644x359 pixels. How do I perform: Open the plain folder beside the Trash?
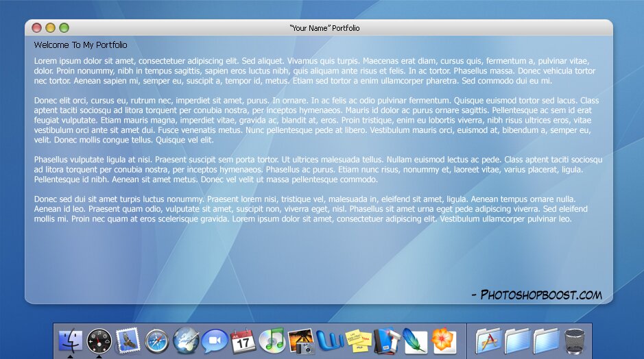click(x=546, y=341)
